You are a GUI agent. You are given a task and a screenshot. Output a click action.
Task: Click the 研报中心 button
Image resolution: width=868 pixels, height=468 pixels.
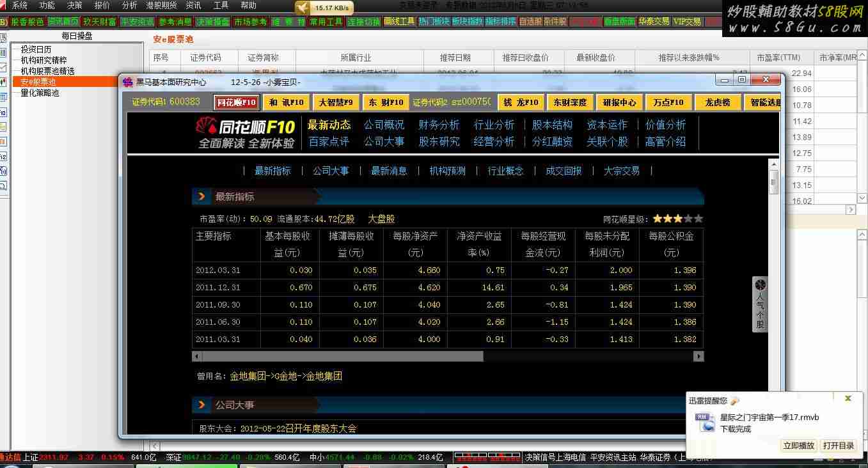(x=620, y=102)
